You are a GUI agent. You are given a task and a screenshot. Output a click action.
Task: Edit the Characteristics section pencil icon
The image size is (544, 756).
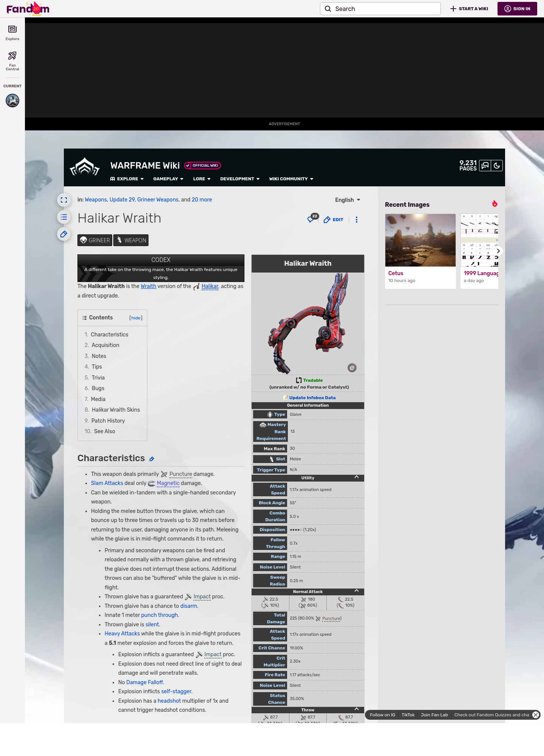point(152,459)
